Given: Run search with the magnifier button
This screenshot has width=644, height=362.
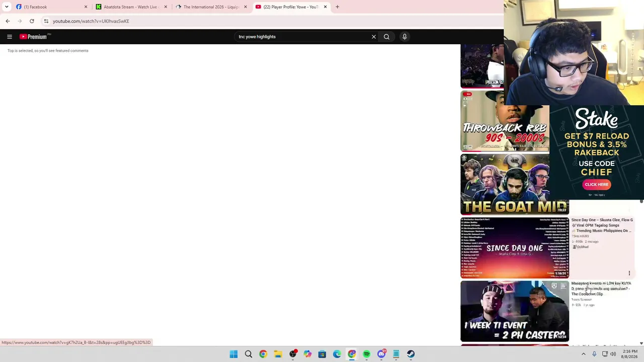Looking at the screenshot, I should coord(386,37).
